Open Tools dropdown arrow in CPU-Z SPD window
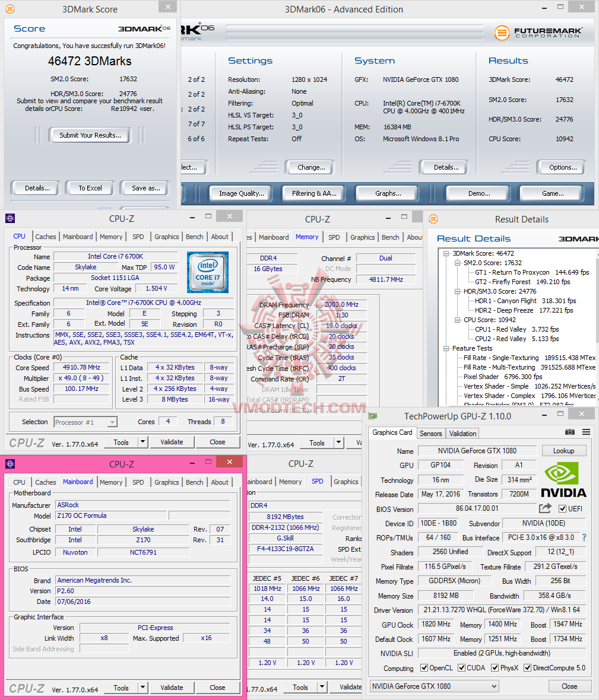Viewport: 599px width, 700px height. [322, 687]
